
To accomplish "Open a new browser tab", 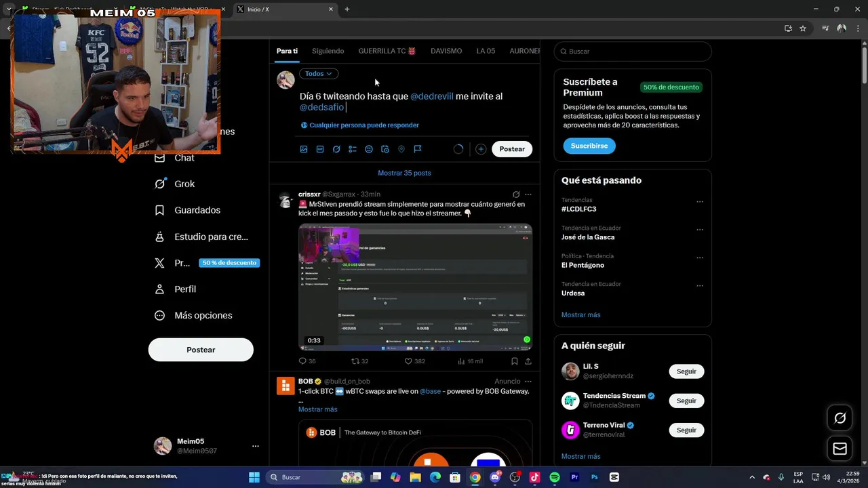I will (347, 9).
